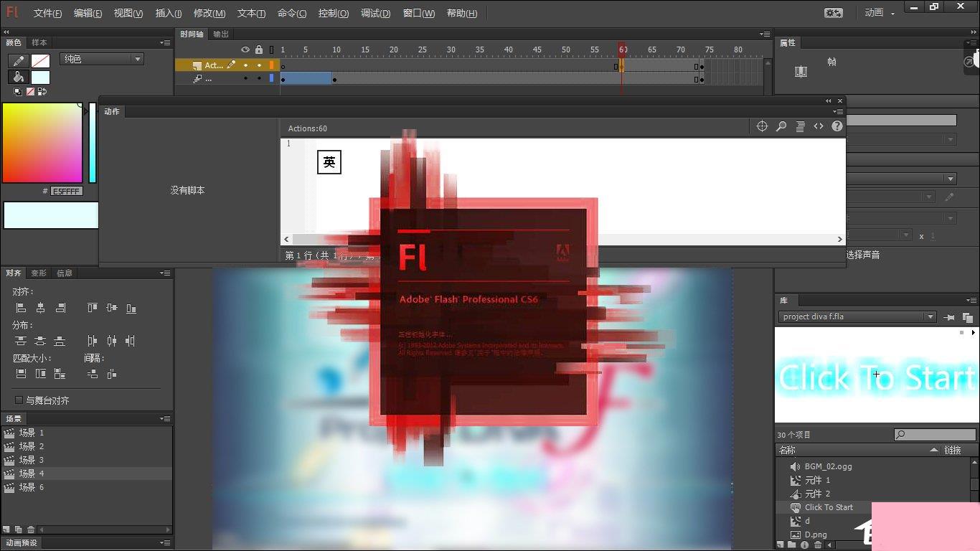Click the distribute top edge icon

(21, 341)
